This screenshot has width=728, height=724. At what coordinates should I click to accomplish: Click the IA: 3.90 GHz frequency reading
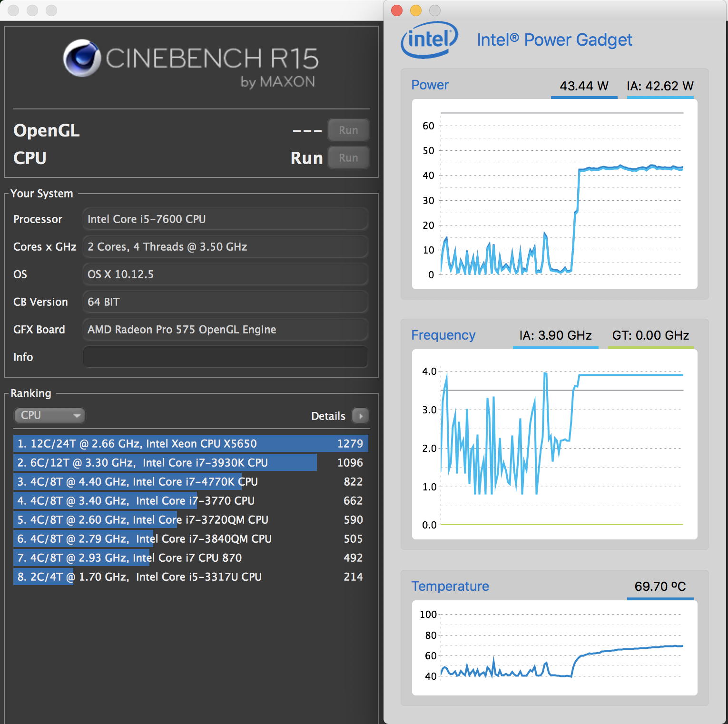pyautogui.click(x=556, y=335)
